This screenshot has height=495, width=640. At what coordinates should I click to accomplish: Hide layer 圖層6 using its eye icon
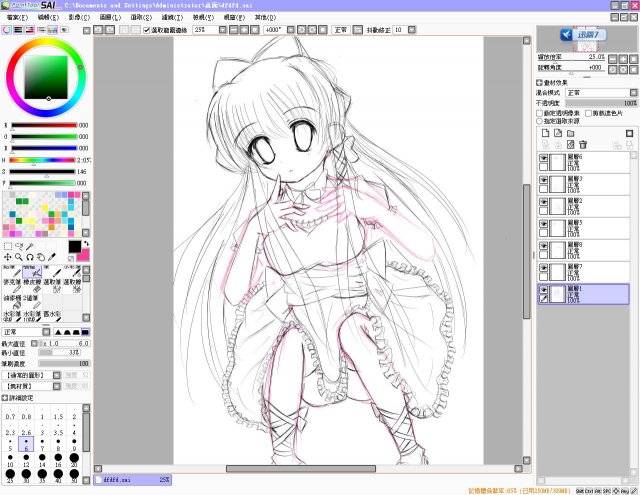(x=543, y=158)
